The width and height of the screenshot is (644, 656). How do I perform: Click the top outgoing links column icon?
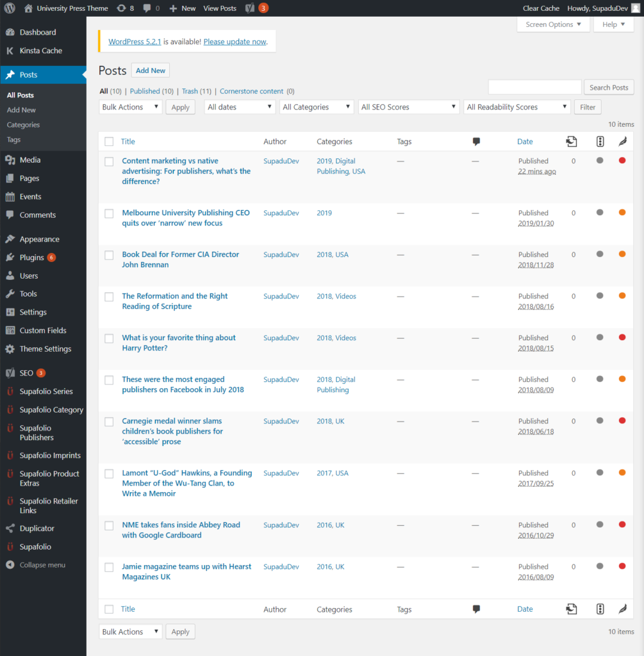pyautogui.click(x=572, y=142)
